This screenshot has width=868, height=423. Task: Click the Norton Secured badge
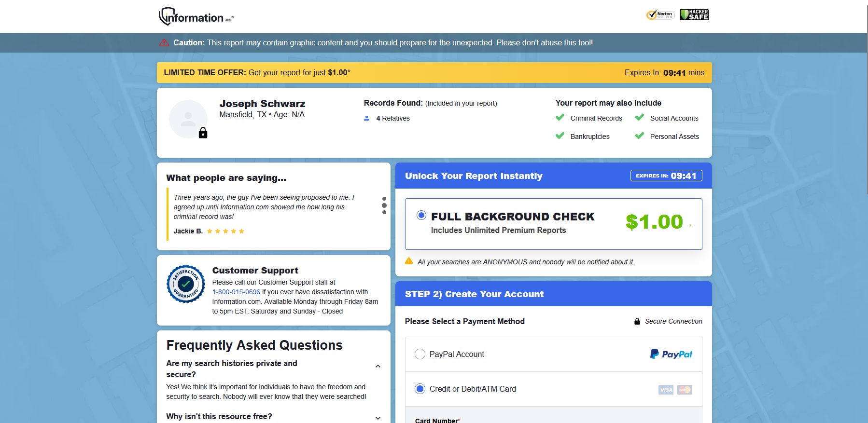point(660,15)
